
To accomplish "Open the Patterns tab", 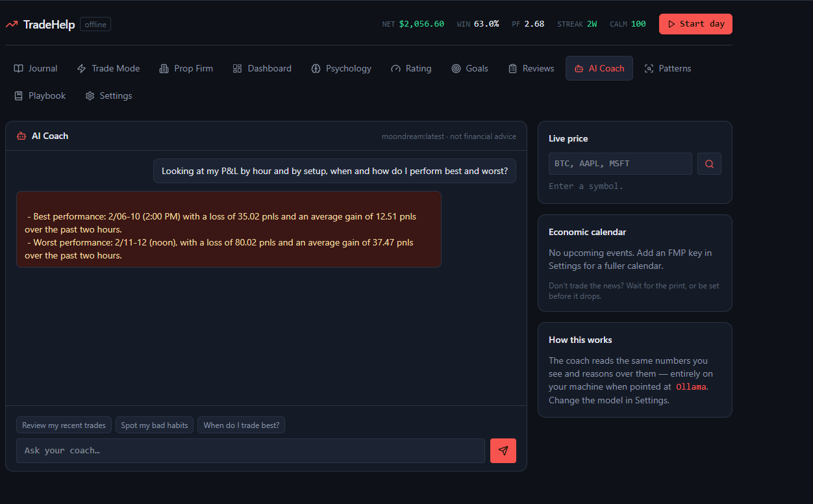I will [668, 68].
